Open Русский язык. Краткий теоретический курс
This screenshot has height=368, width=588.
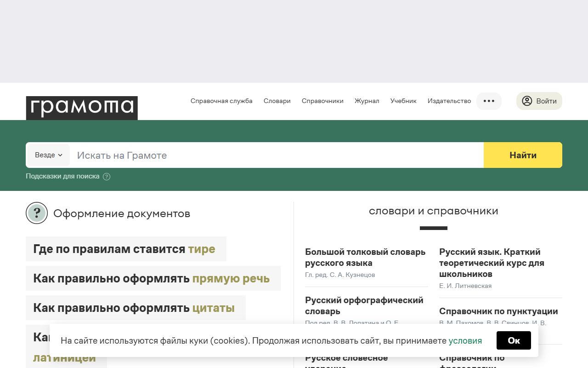(x=492, y=263)
